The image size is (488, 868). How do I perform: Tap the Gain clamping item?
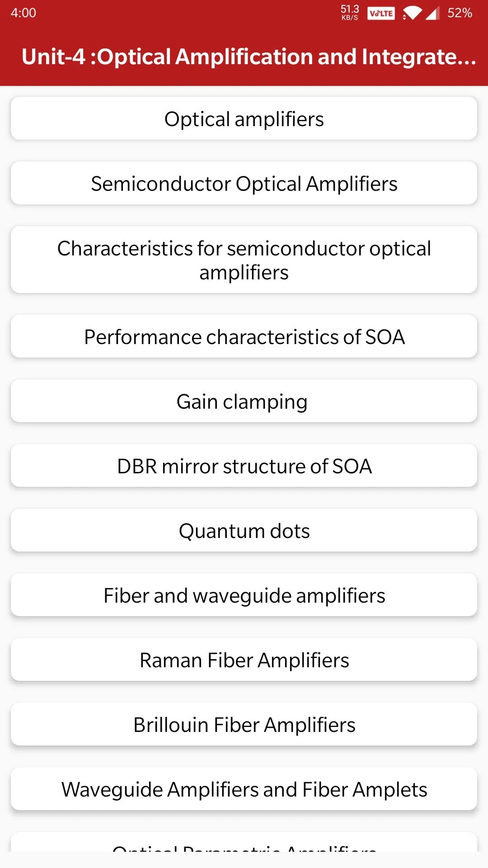pyautogui.click(x=244, y=401)
